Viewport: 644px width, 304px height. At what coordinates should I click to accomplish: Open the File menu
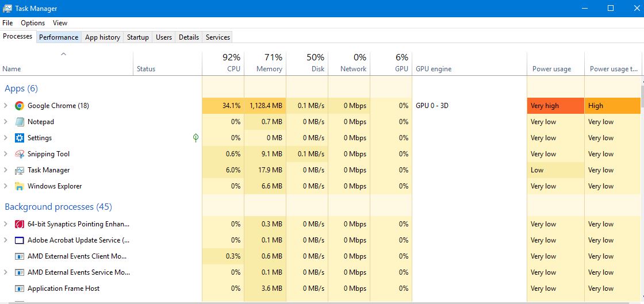pyautogui.click(x=7, y=23)
